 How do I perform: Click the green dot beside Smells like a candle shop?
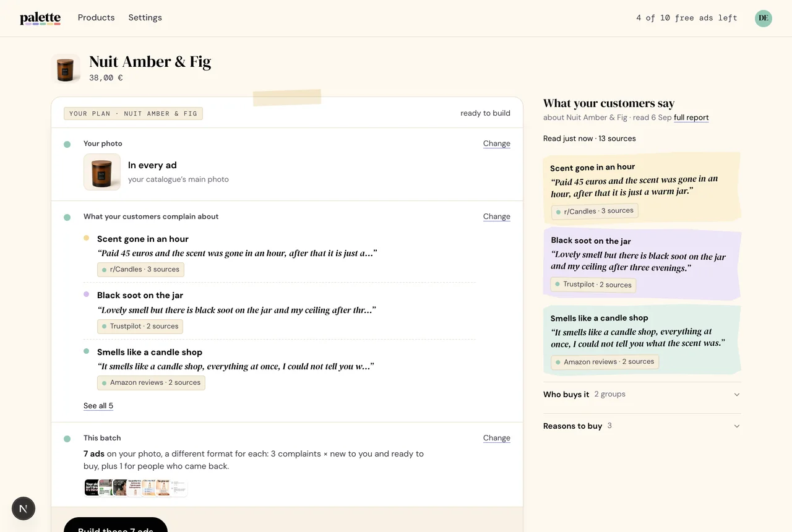point(86,351)
